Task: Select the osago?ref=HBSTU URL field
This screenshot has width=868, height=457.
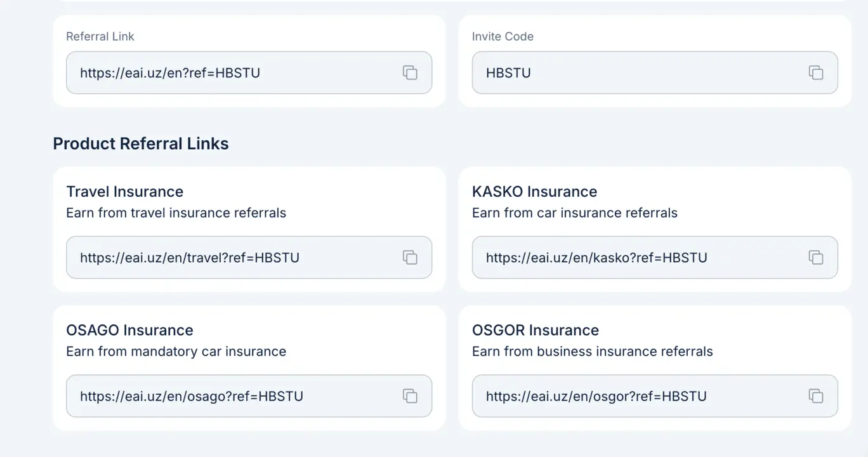Action: (x=249, y=395)
